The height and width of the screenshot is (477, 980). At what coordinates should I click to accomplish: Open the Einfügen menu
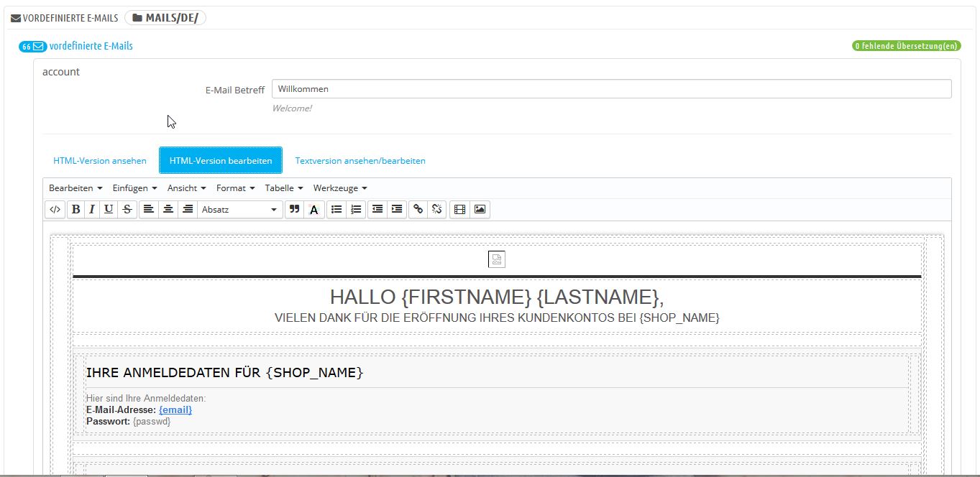click(x=134, y=188)
